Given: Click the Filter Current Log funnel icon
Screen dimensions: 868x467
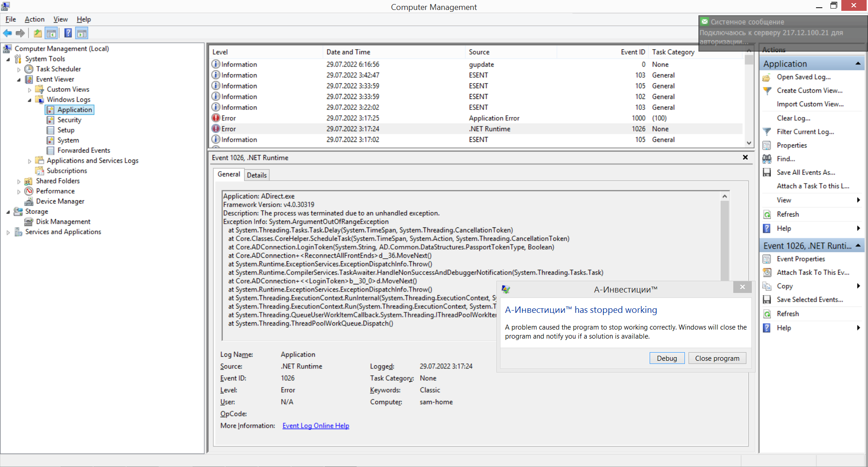Looking at the screenshot, I should click(767, 132).
